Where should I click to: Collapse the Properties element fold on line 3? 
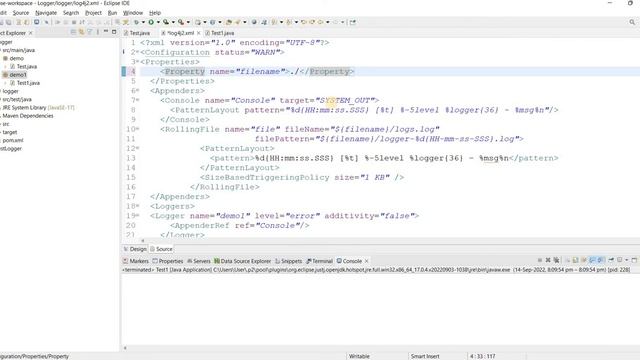[x=138, y=62]
